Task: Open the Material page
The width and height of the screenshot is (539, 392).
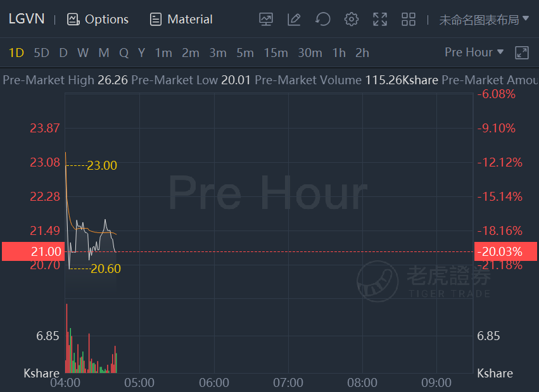Action: click(x=182, y=20)
